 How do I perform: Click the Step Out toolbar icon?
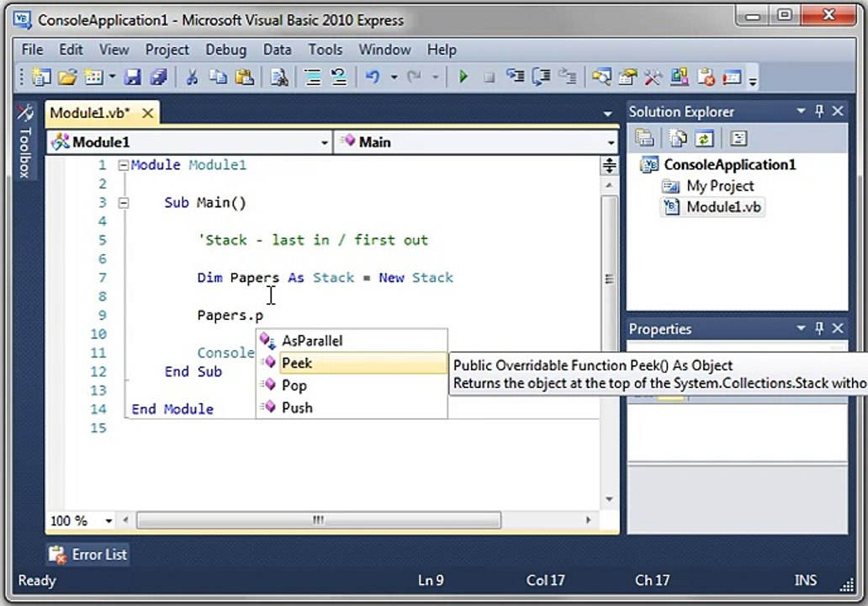click(568, 77)
